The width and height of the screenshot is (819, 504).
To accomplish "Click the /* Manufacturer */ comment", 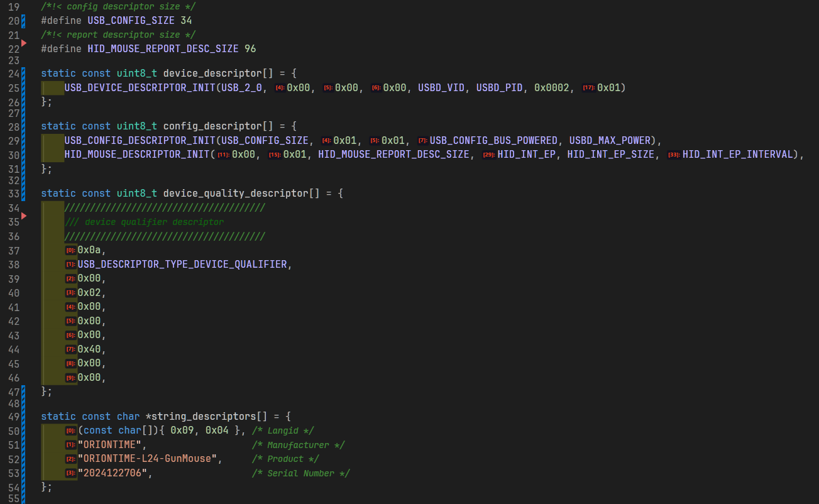I will pos(298,445).
